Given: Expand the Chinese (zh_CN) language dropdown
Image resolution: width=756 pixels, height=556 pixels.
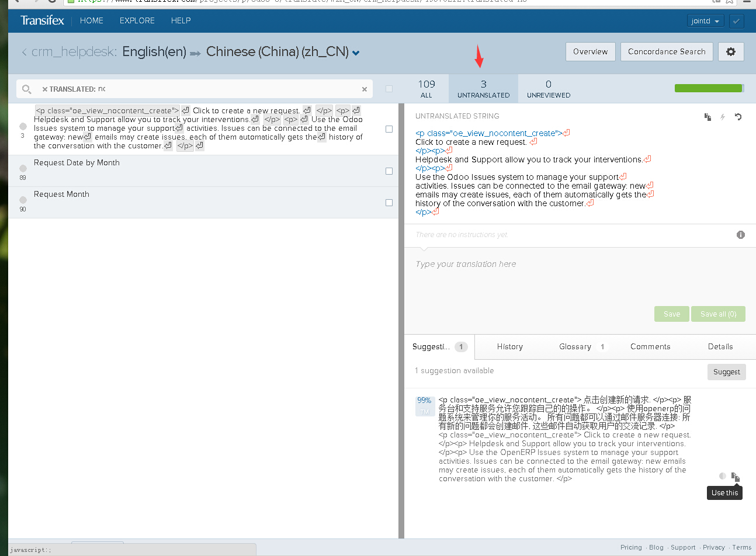Looking at the screenshot, I should [356, 53].
